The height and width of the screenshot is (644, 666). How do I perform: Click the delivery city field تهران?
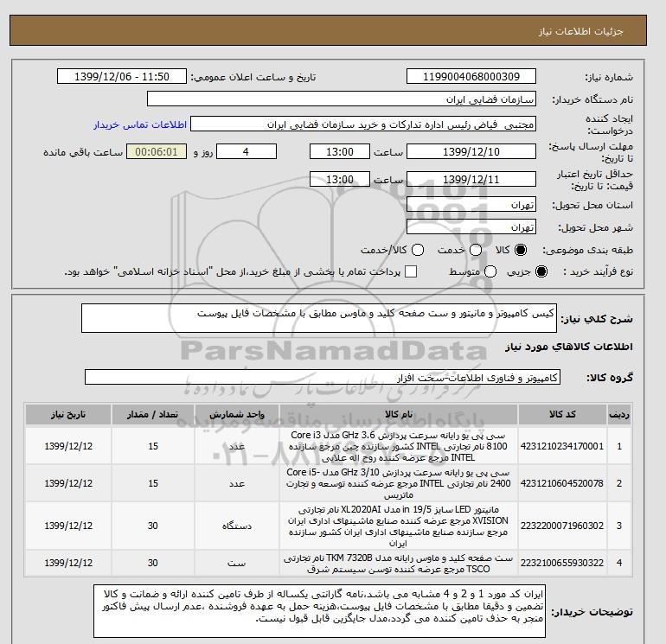(471, 227)
